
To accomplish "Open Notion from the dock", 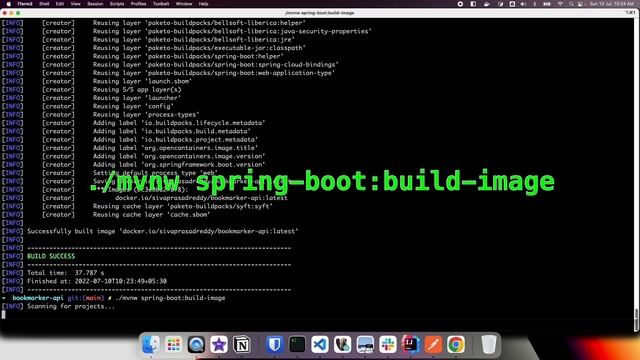I will click(242, 344).
